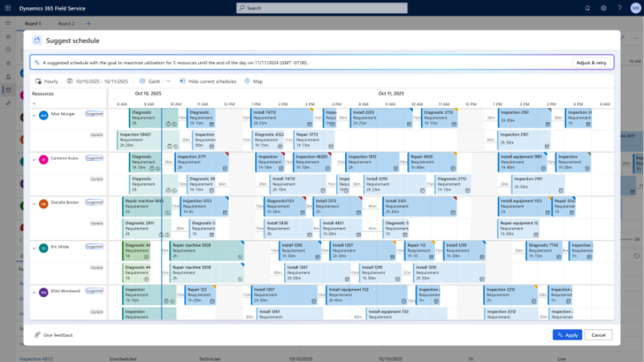
Task: Click the Give feedback icon
Action: point(37,335)
